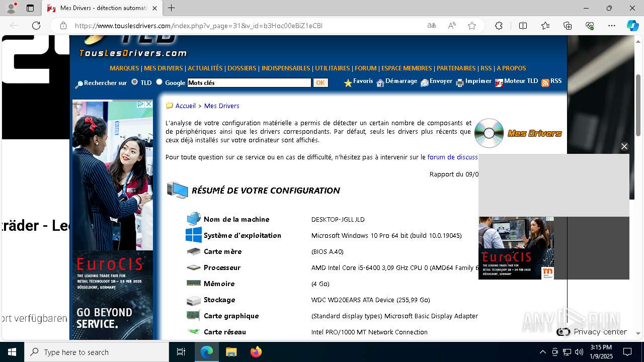Open Edge Settings and more menu

(612, 26)
